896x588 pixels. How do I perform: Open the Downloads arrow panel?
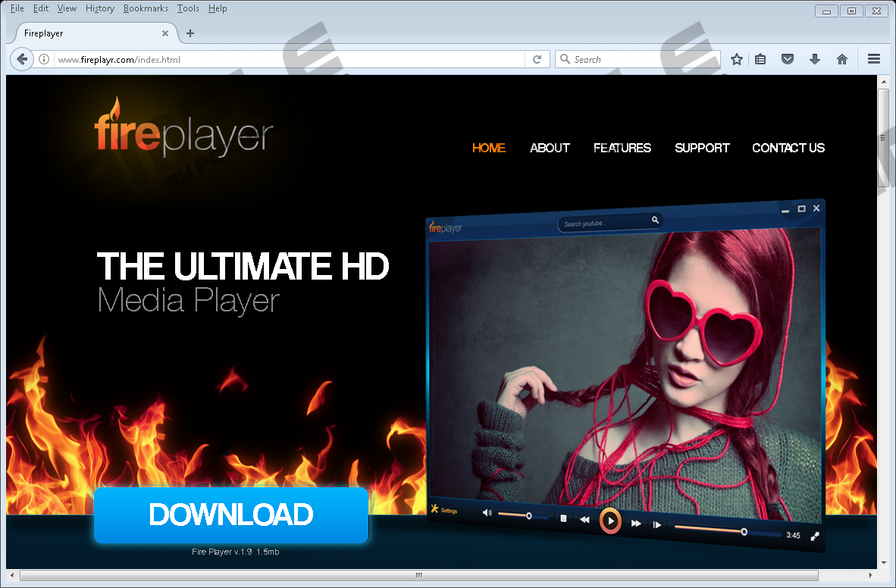point(815,59)
